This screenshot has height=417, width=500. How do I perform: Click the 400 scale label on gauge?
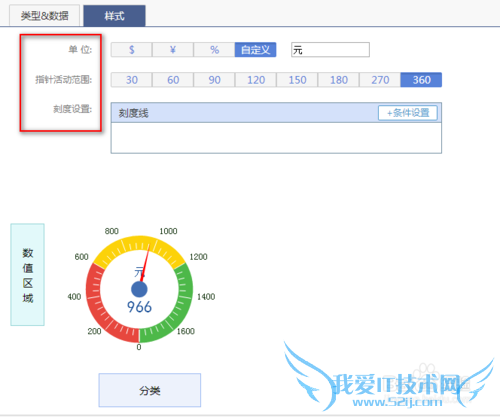[74, 297]
